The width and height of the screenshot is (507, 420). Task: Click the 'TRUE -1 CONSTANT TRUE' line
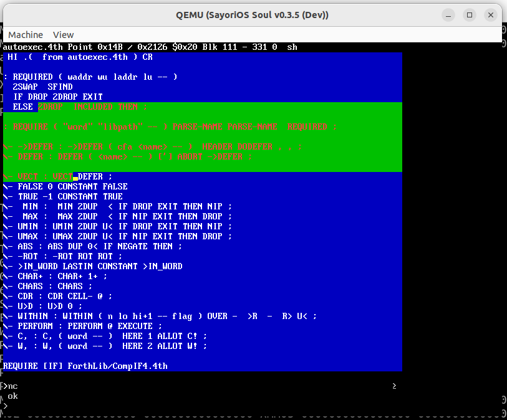point(70,196)
